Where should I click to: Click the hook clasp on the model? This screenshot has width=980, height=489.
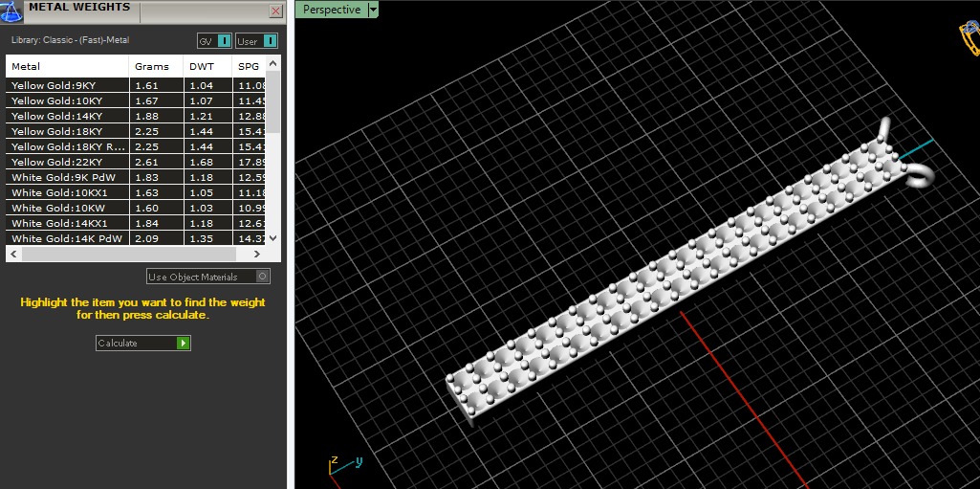point(918,175)
